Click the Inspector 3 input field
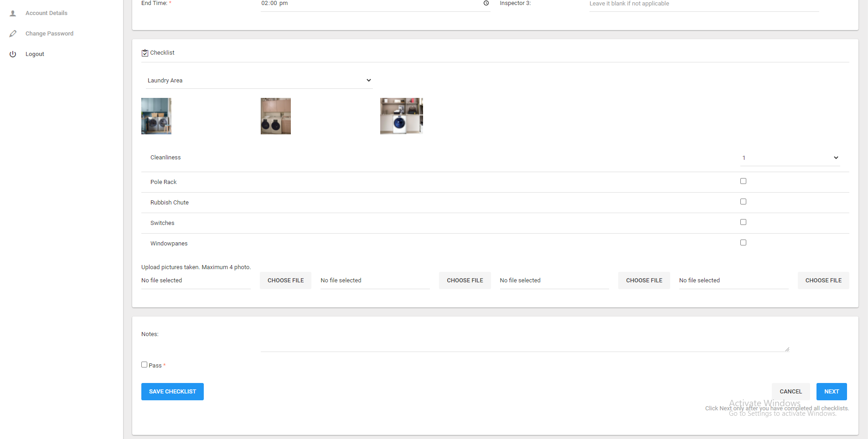The image size is (868, 439). (704, 5)
